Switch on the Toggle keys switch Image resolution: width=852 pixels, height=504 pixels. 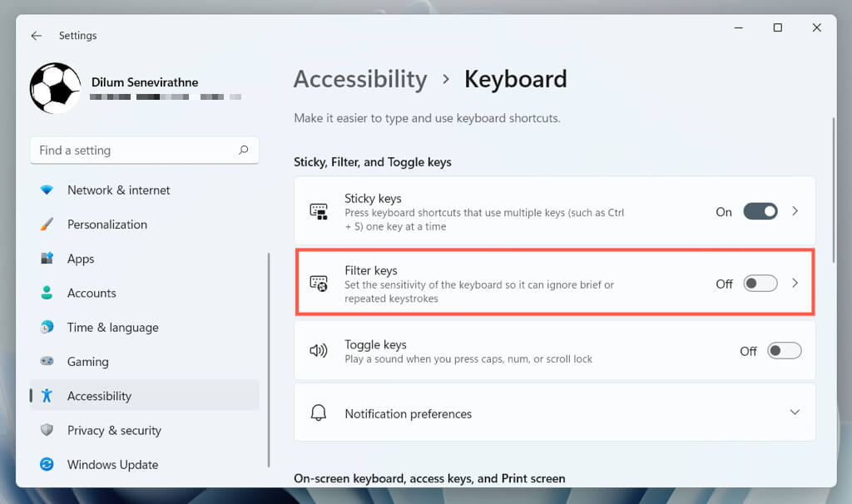(x=785, y=351)
